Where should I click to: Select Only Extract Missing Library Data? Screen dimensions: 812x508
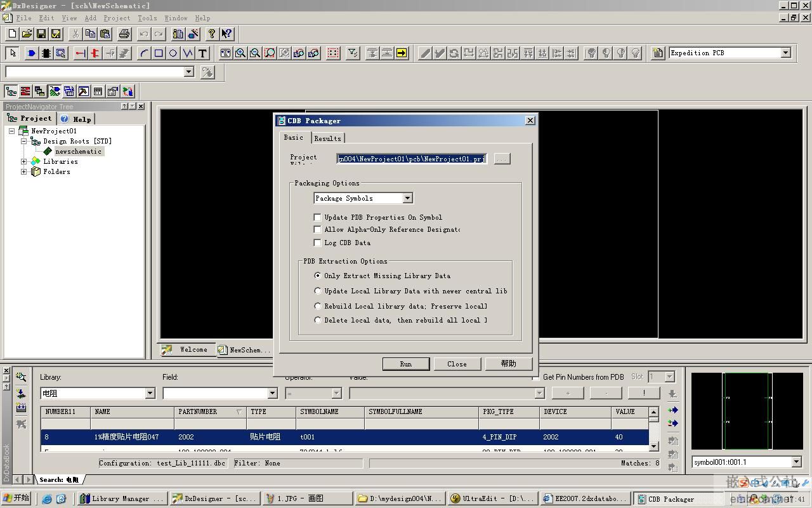pyautogui.click(x=318, y=276)
